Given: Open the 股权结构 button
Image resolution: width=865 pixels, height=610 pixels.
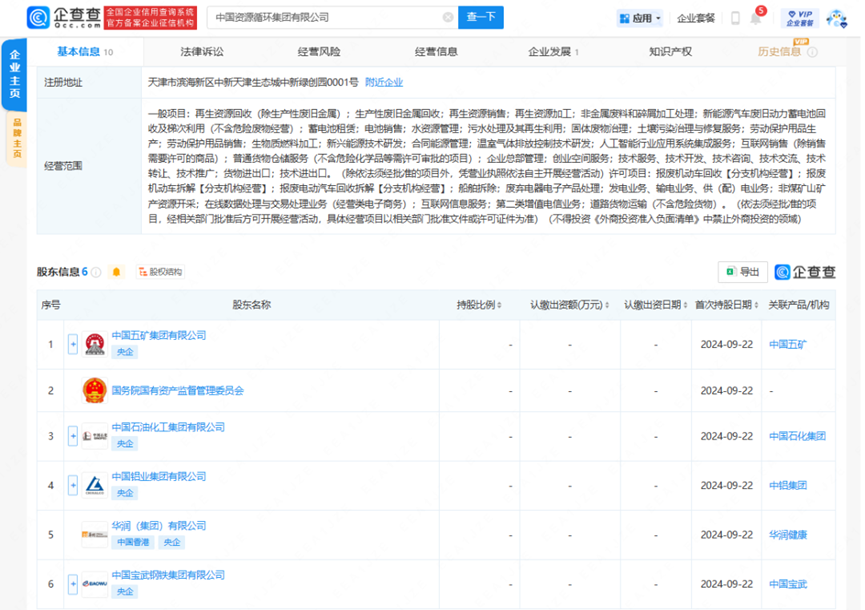Looking at the screenshot, I should pos(160,272).
